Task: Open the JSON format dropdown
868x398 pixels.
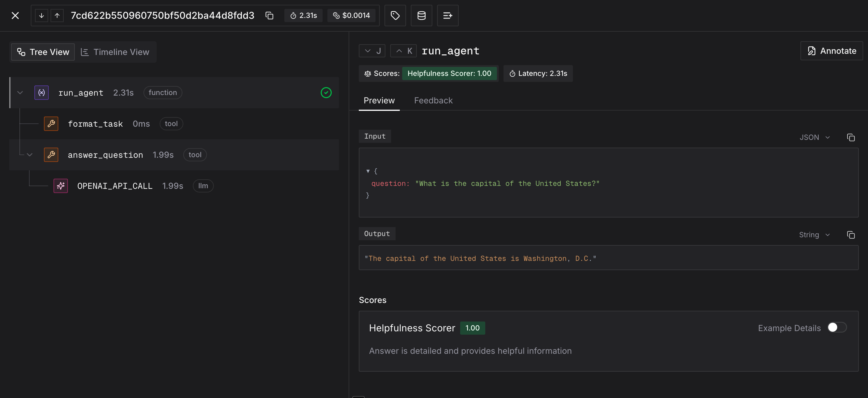Action: pyautogui.click(x=814, y=137)
